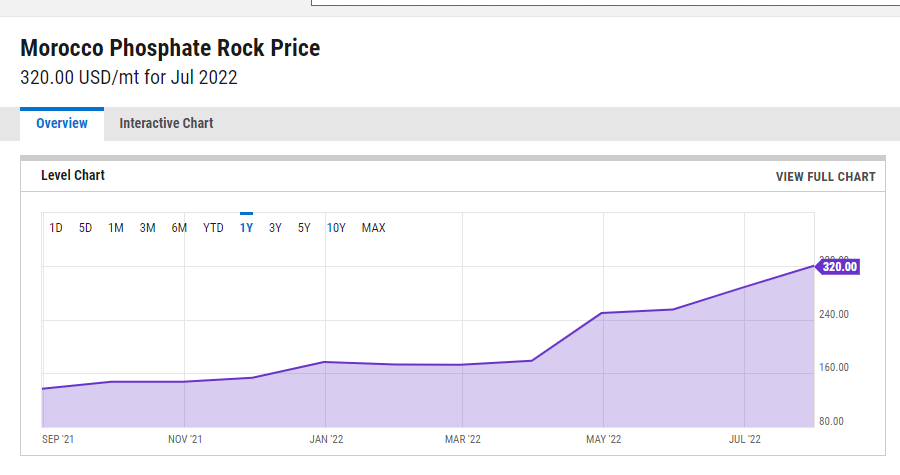Image resolution: width=900 pixels, height=475 pixels.
Task: Set the chart range to 3M
Action: tap(147, 228)
